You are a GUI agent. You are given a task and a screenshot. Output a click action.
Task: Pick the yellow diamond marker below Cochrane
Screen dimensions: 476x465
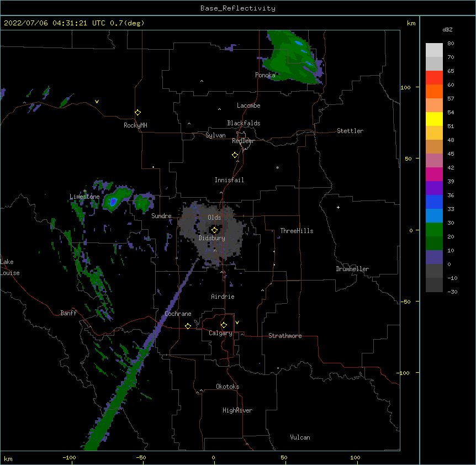[x=188, y=326]
